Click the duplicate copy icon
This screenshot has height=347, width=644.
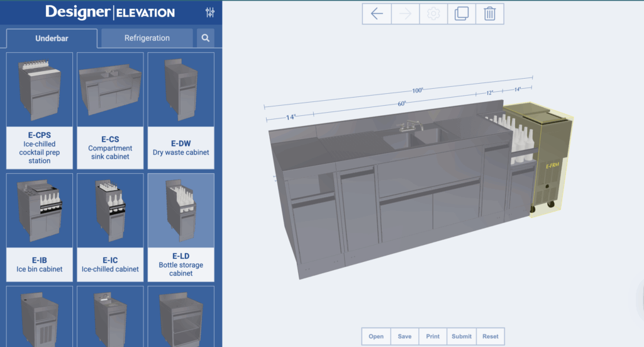tap(461, 14)
